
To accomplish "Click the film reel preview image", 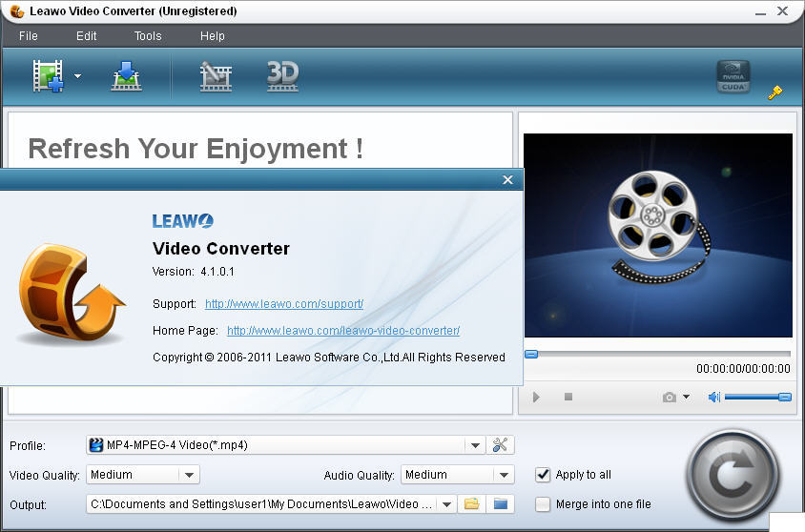I will (658, 235).
